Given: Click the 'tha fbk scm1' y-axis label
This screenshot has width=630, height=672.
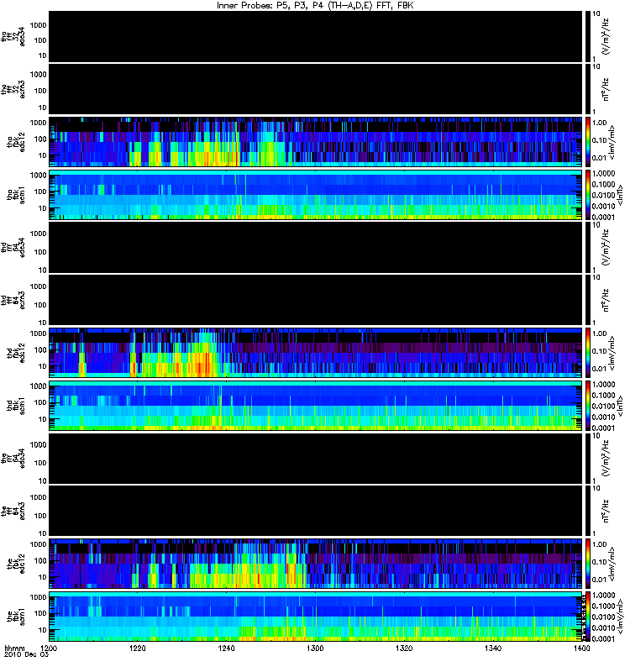Looking at the screenshot, I should pyautogui.click(x=16, y=195).
